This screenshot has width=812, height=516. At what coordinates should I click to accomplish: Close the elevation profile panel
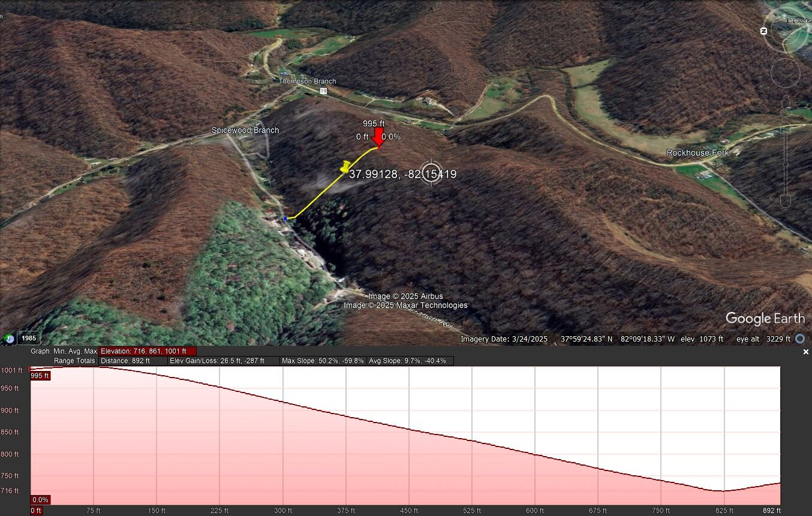[805, 352]
